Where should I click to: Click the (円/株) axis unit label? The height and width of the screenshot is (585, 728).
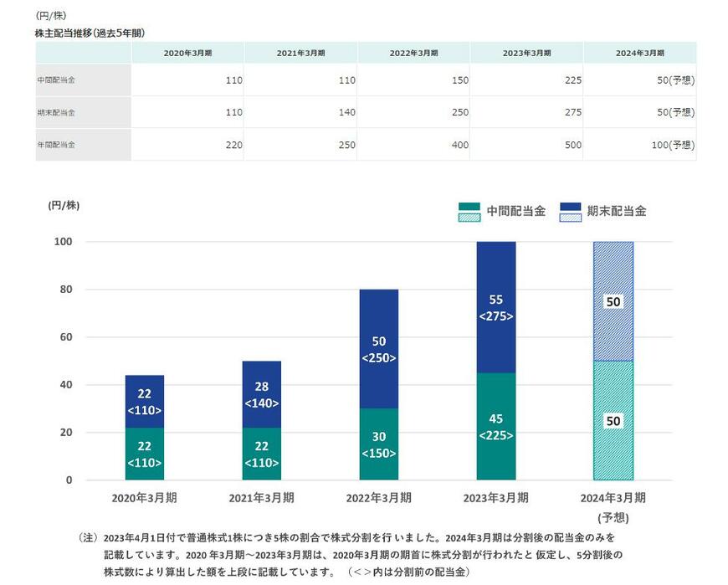click(x=62, y=203)
